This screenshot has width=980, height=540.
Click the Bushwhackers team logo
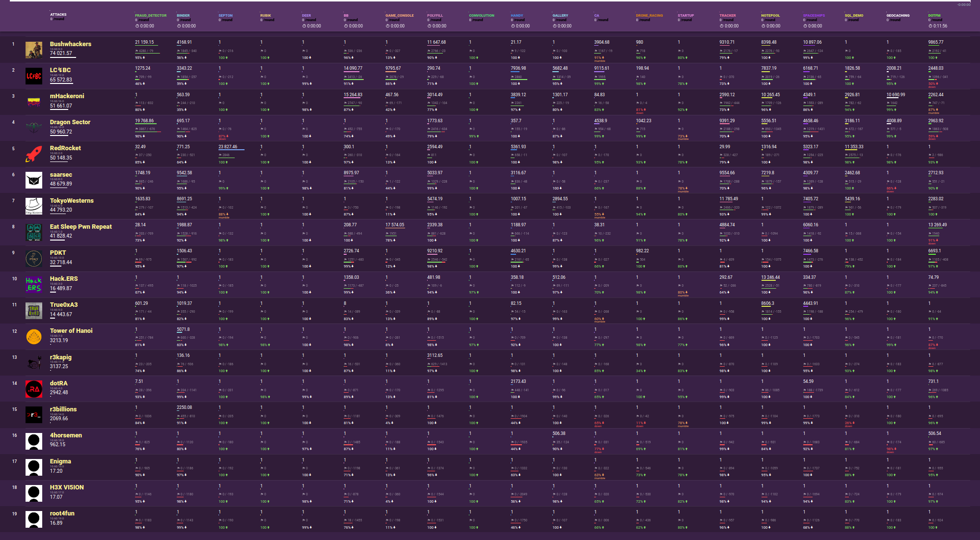(34, 50)
